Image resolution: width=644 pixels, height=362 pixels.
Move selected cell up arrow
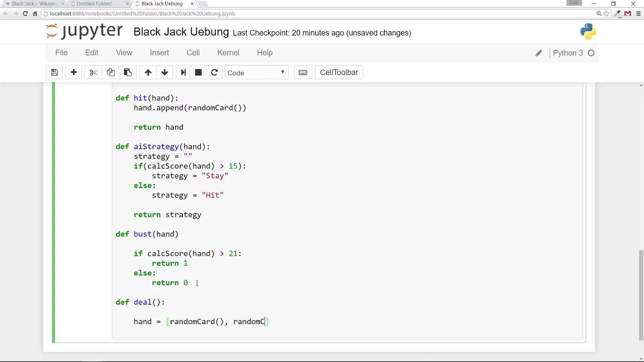tap(148, 72)
